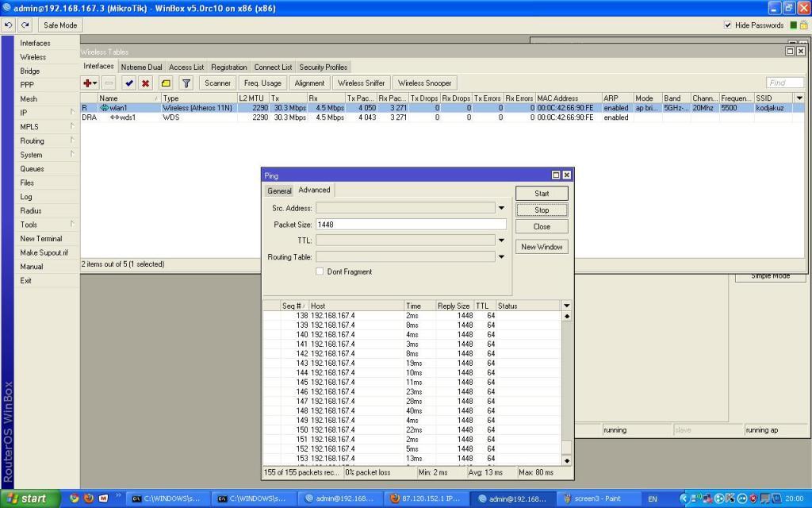Click the Redo arrow icon
Image resolution: width=812 pixels, height=508 pixels.
(x=25, y=25)
